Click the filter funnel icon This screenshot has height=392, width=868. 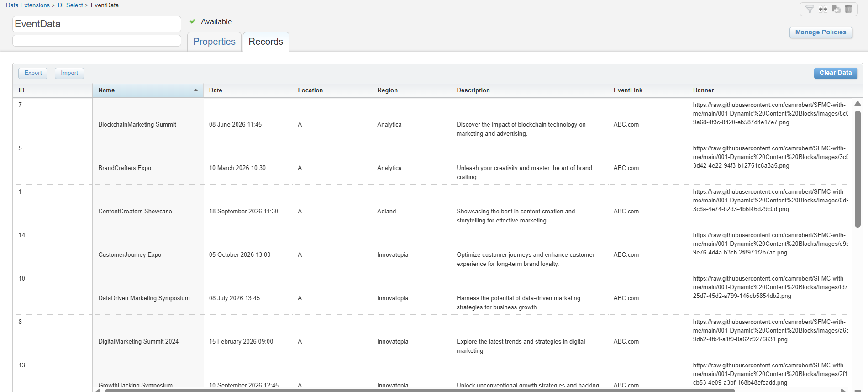(810, 9)
